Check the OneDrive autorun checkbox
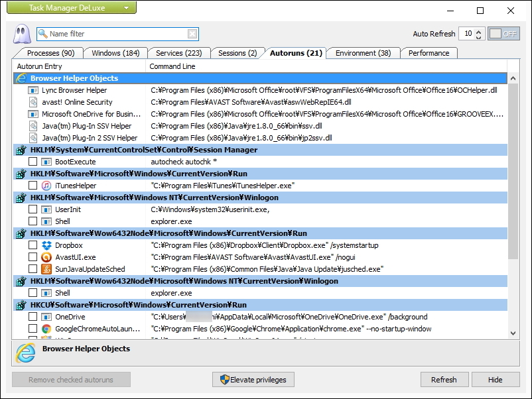Image resolution: width=532 pixels, height=399 pixels. tap(33, 316)
